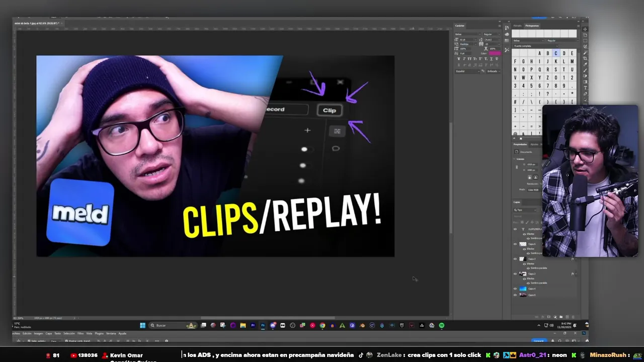Open the Bebas font dropdown in Glyphs panel
Screen dimensions: 644x362
[x=529, y=41]
